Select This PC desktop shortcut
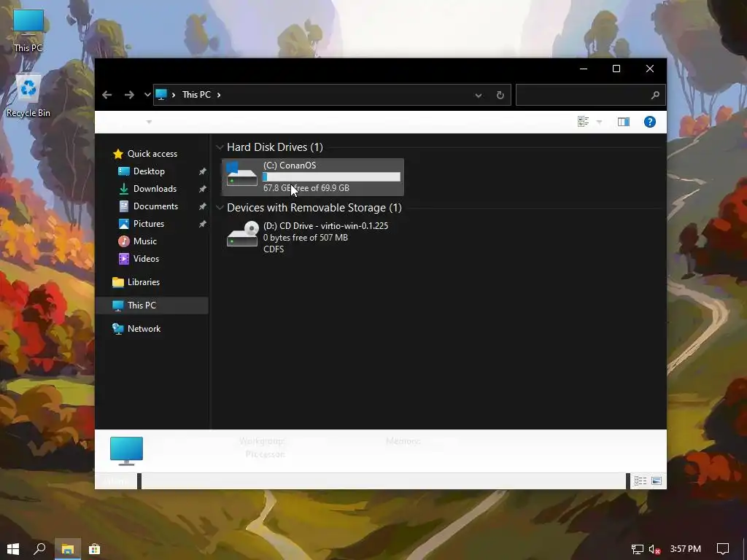This screenshot has height=560, width=747. pyautogui.click(x=28, y=30)
